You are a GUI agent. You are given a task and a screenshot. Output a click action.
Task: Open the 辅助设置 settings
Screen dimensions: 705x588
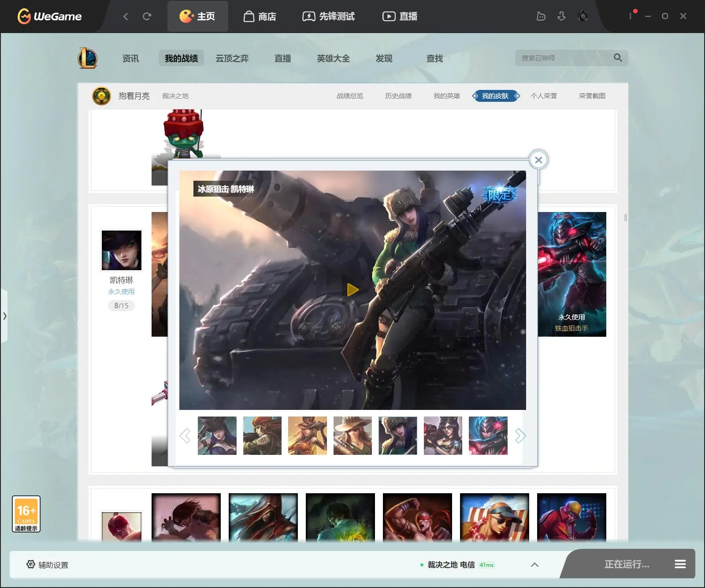48,565
